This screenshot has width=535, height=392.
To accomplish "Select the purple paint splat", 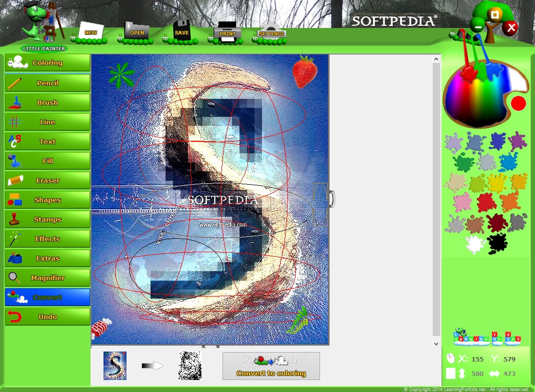I will (517, 141).
